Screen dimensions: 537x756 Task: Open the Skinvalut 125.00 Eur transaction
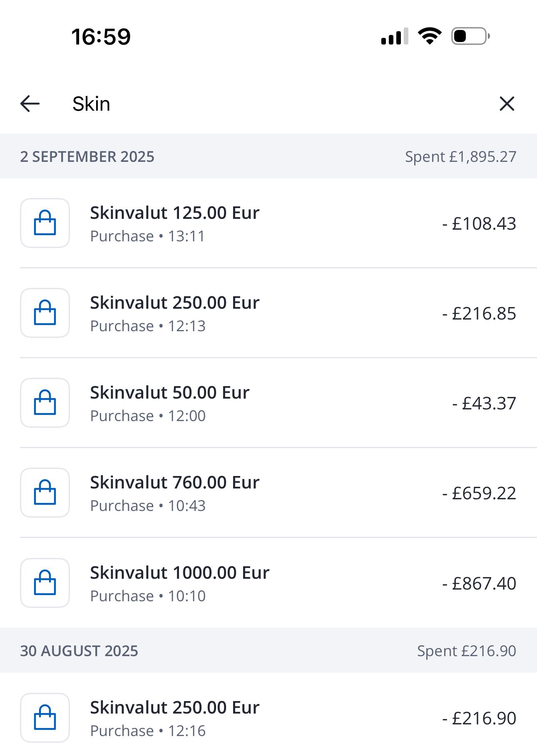(175, 213)
